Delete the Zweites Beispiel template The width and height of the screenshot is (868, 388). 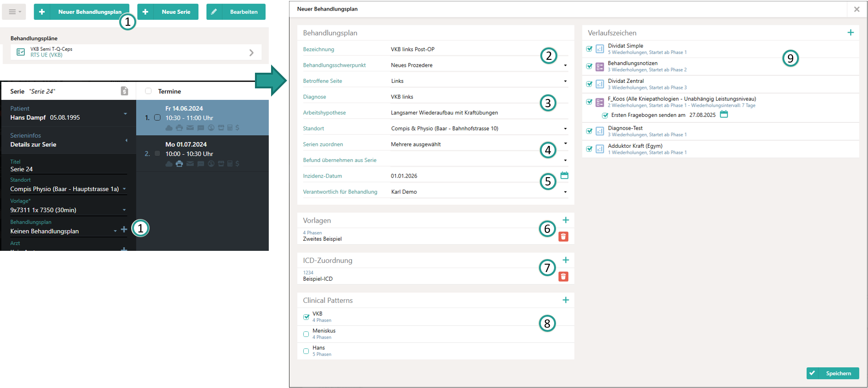563,237
